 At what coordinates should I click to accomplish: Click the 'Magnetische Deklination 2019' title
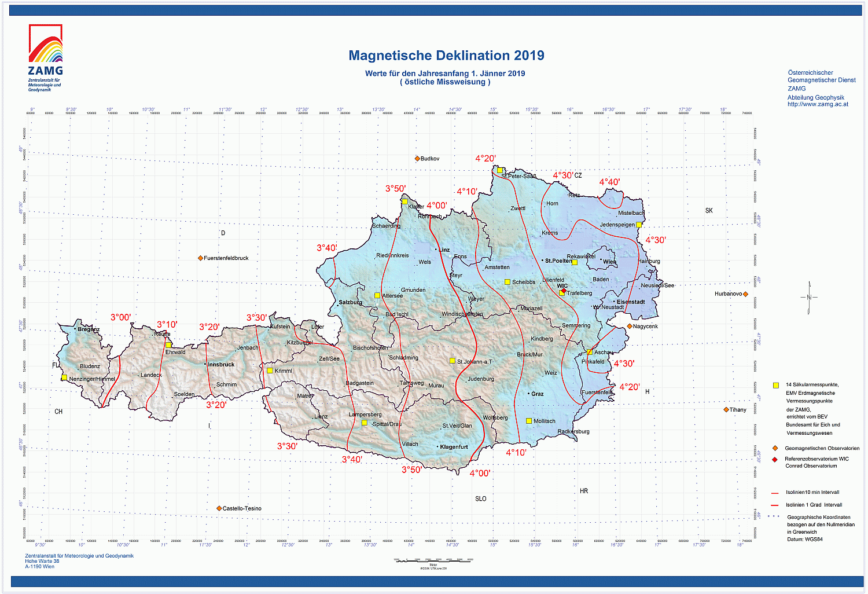tap(446, 56)
